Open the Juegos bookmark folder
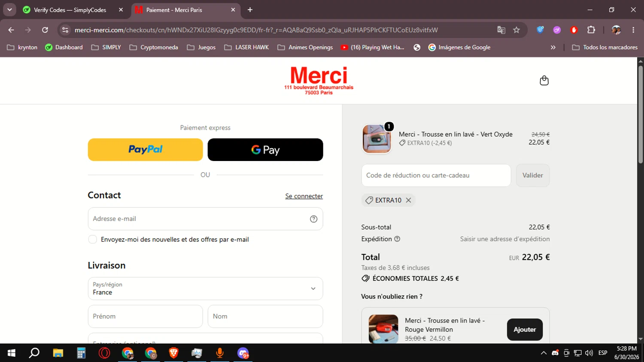The height and width of the screenshot is (362, 644). click(201, 48)
